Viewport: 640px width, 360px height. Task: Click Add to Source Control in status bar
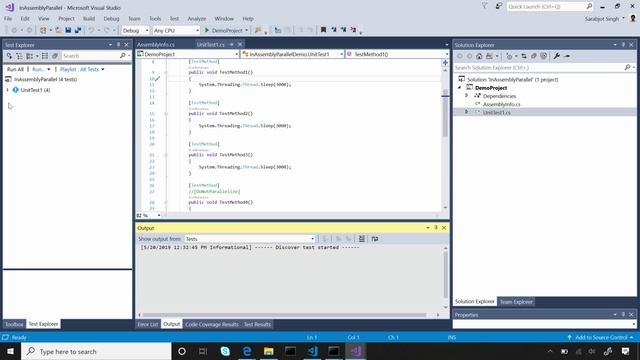point(601,337)
